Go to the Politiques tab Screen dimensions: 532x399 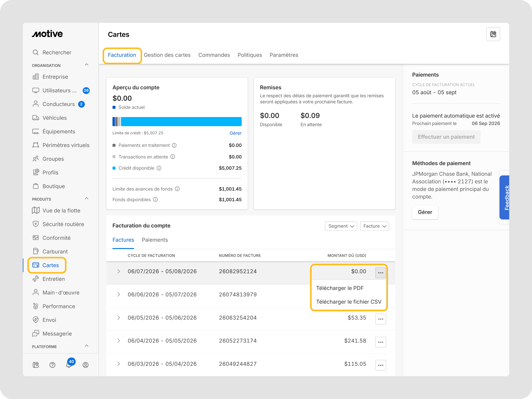250,55
